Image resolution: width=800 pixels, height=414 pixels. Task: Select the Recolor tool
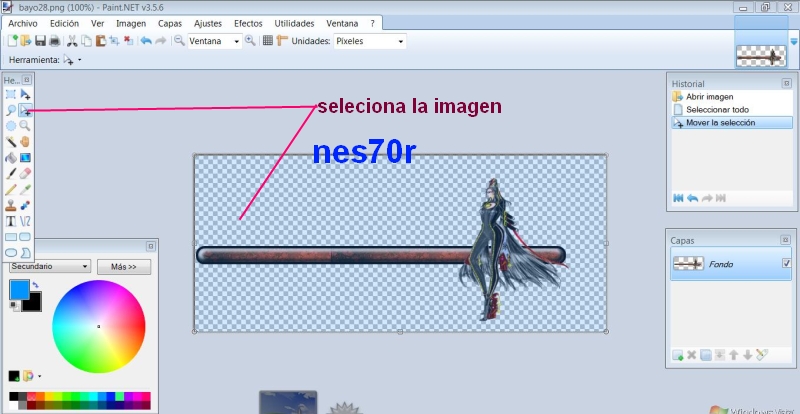pos(25,205)
